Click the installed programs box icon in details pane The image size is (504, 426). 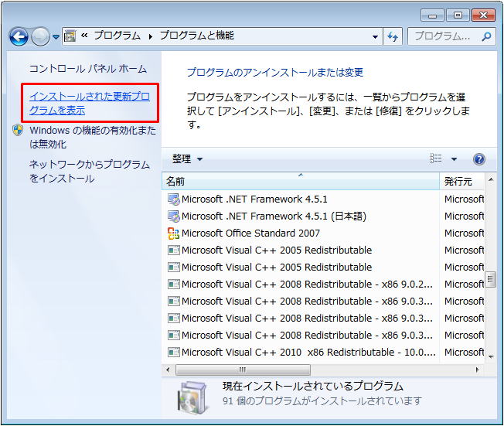point(192,397)
